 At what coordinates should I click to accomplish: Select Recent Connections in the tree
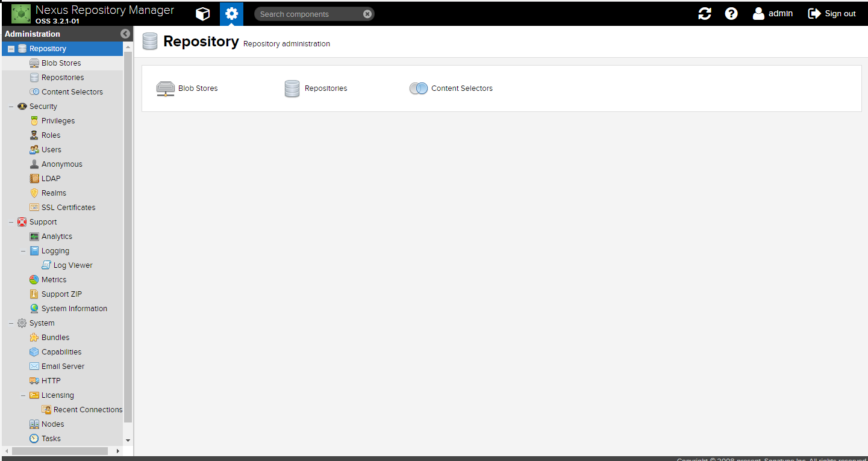[x=88, y=409]
